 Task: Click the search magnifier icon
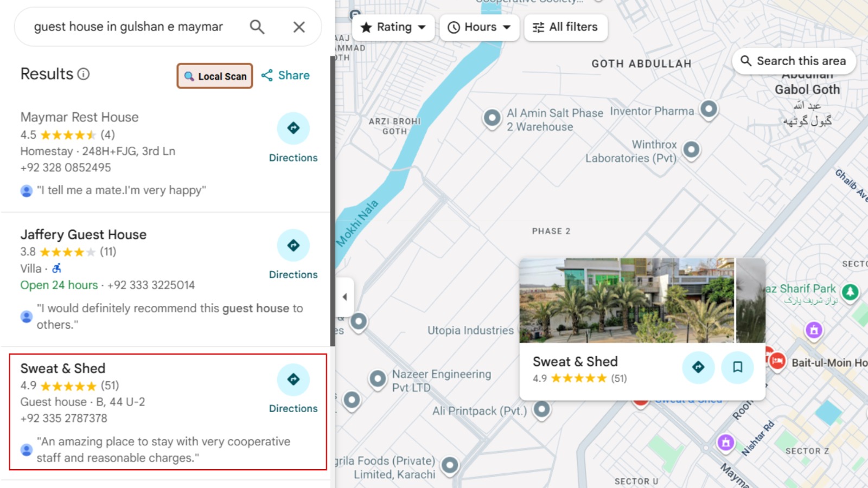click(x=257, y=27)
